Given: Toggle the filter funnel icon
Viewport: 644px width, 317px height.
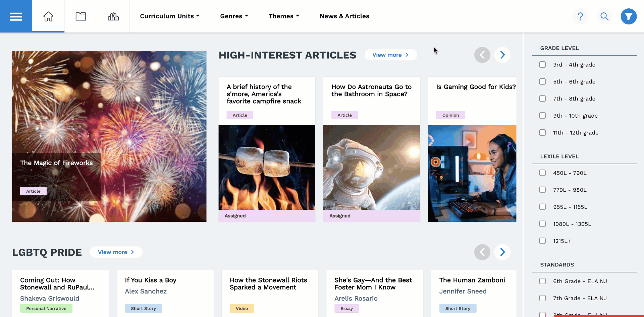Looking at the screenshot, I should 629,16.
